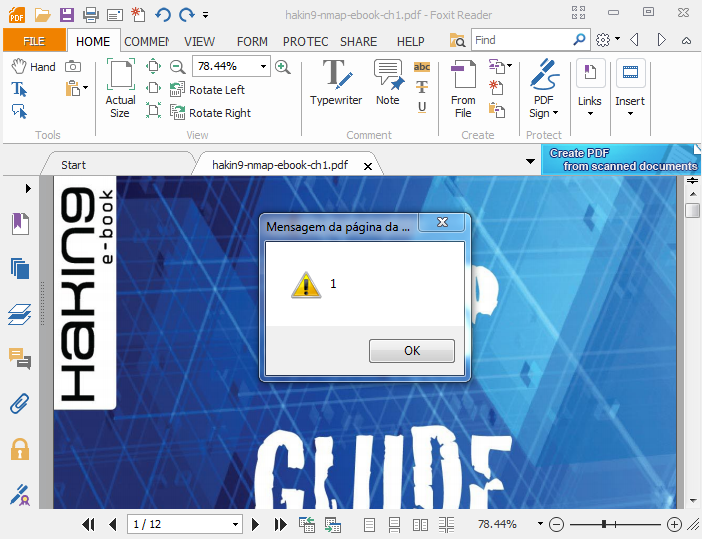Open the FILE menu

34,41
